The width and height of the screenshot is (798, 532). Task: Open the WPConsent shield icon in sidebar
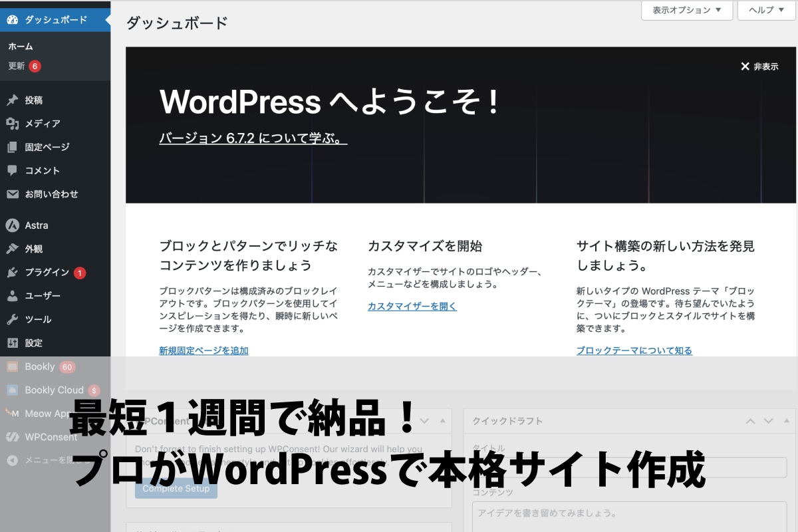coord(12,437)
